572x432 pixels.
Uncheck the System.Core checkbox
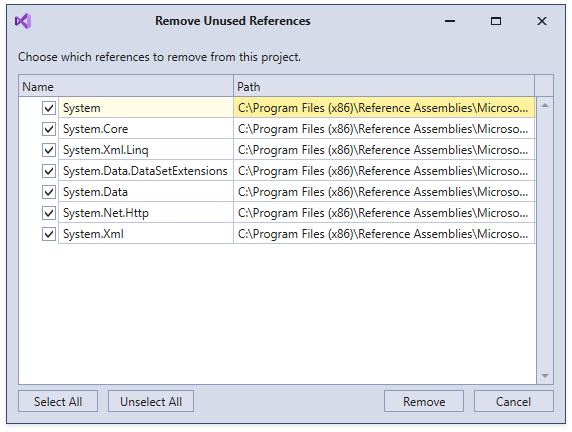point(49,129)
